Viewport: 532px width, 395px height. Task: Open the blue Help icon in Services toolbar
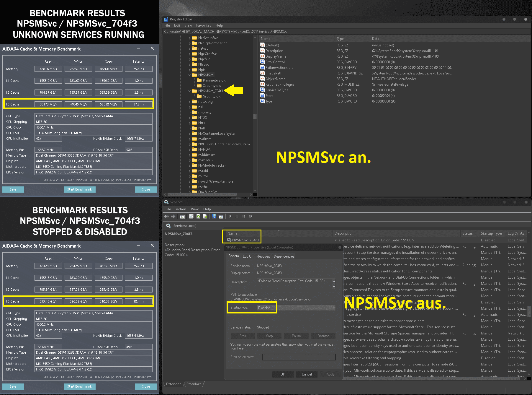coord(214,217)
